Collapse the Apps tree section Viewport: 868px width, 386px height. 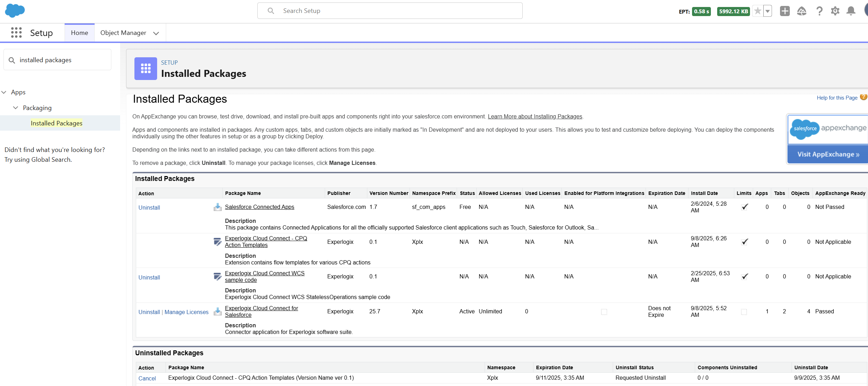tap(4, 92)
